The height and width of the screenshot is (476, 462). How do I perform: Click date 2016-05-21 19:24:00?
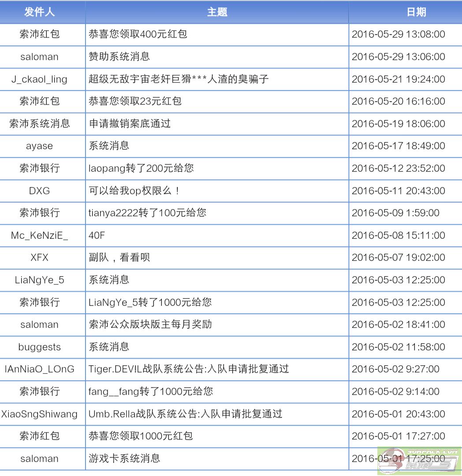point(399,79)
